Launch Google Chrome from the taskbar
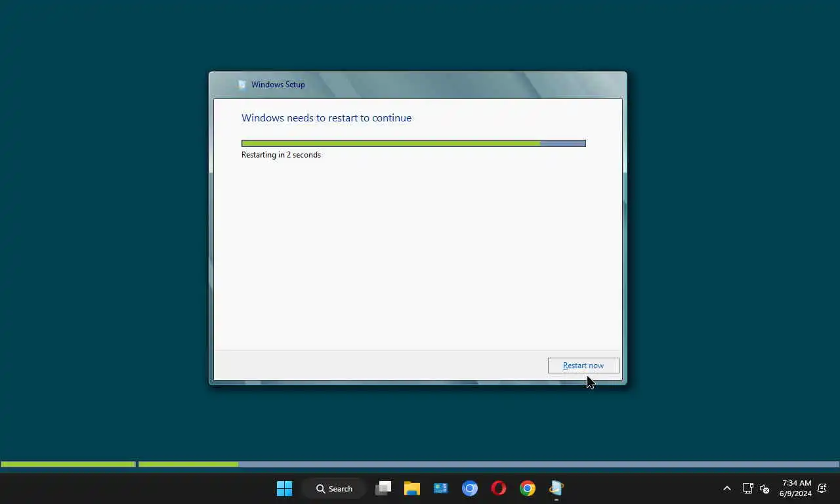This screenshot has height=504, width=840. point(528,488)
